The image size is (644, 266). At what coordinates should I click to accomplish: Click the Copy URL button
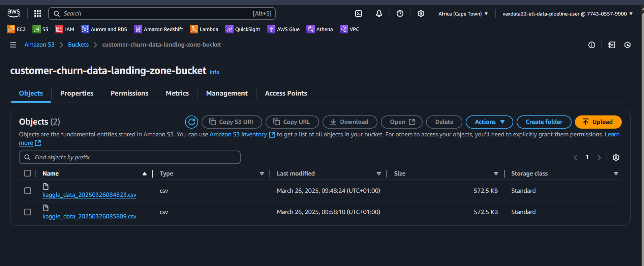(x=292, y=122)
